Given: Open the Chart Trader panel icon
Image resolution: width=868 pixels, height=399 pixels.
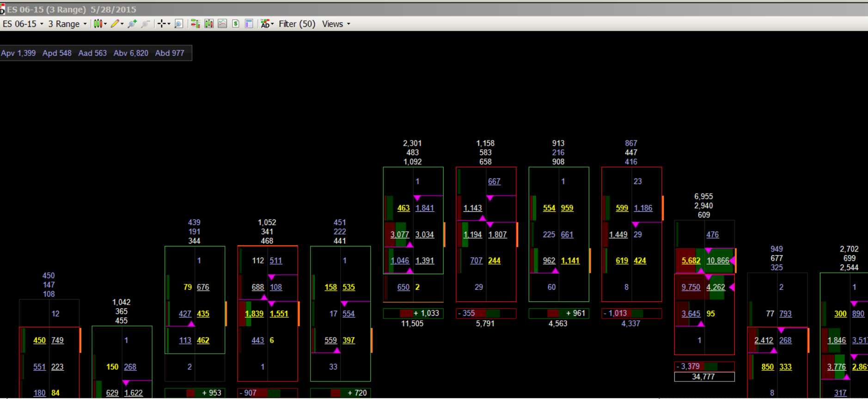Looking at the screenshot, I should pos(196,24).
